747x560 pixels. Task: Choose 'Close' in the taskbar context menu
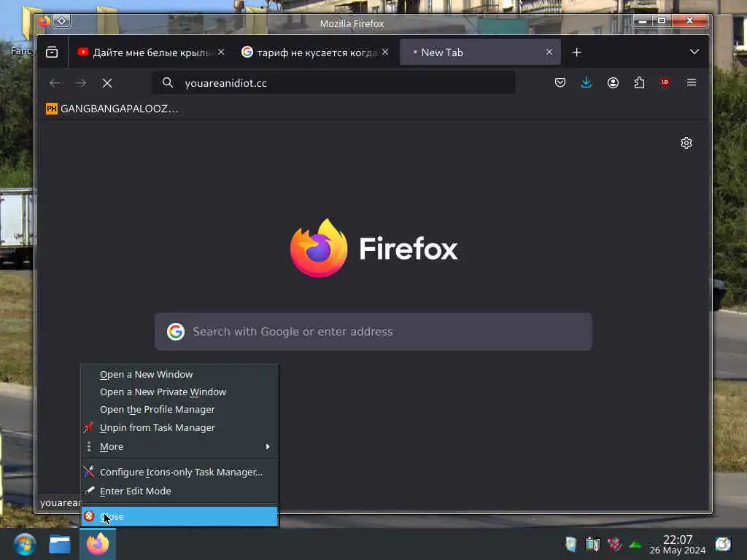coord(179,516)
